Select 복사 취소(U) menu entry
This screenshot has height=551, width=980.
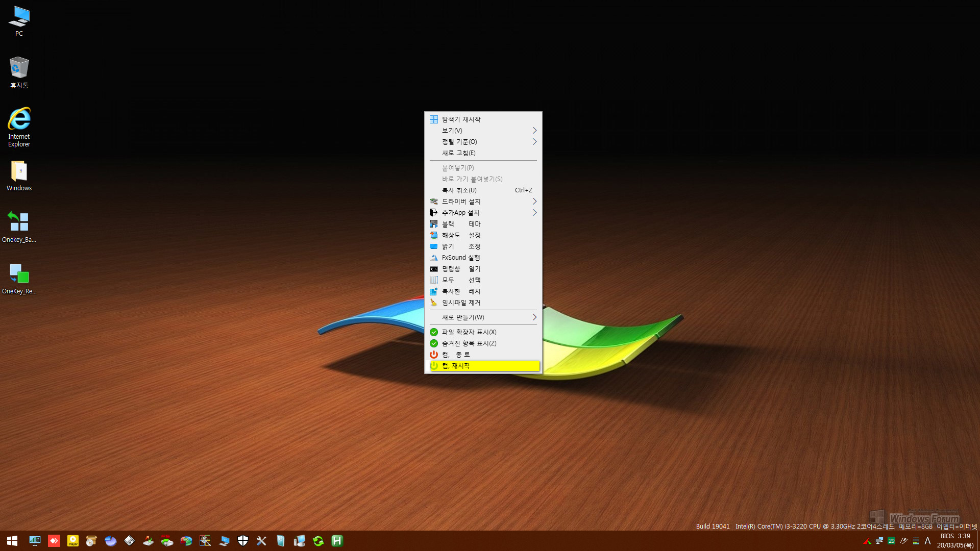pyautogui.click(x=483, y=190)
